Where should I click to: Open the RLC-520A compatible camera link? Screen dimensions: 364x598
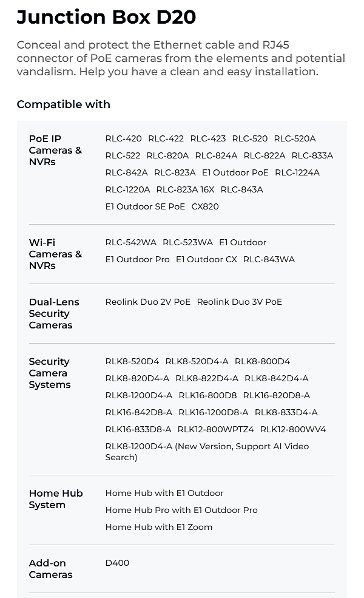click(x=295, y=138)
